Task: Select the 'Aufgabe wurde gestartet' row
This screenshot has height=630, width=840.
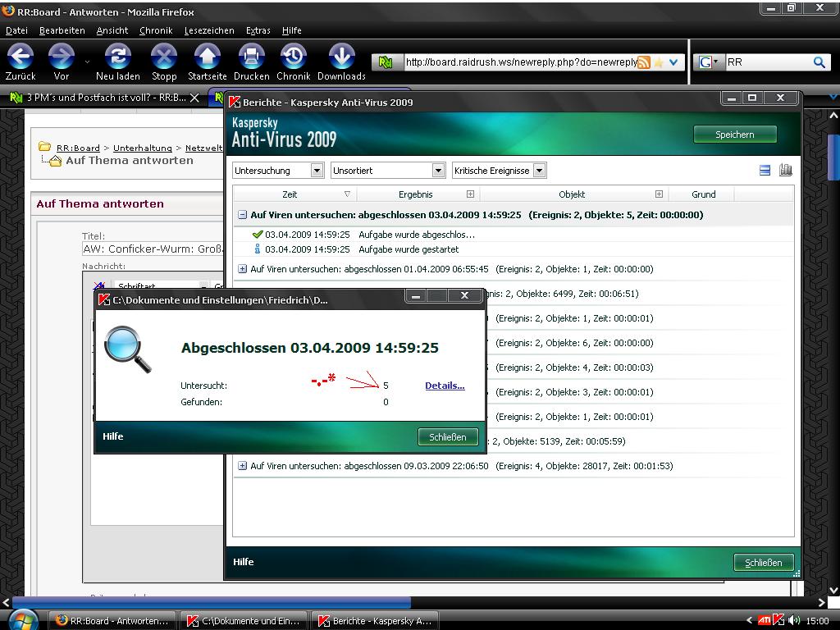Action: (x=514, y=249)
